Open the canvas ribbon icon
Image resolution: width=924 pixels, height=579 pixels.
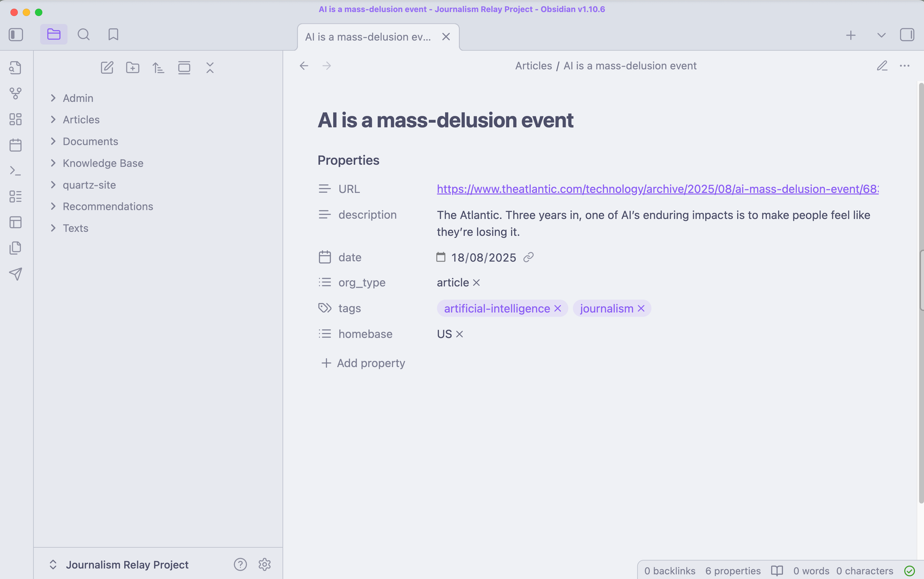pos(15,120)
